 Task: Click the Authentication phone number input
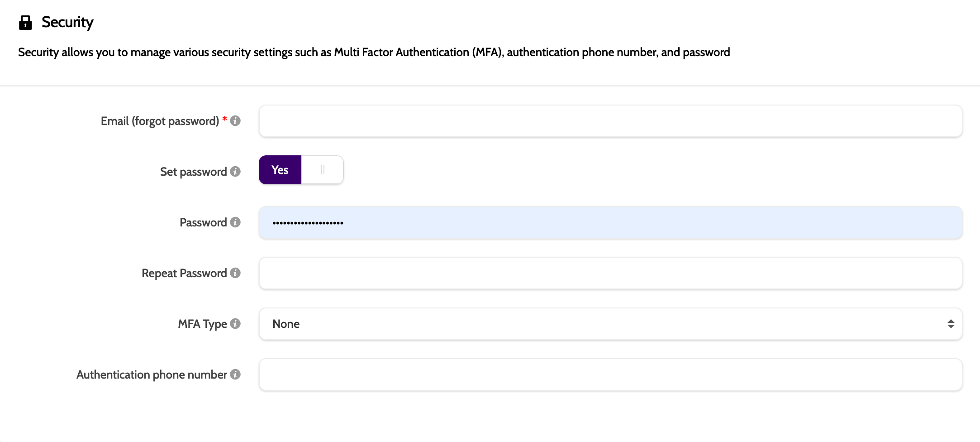click(x=610, y=375)
